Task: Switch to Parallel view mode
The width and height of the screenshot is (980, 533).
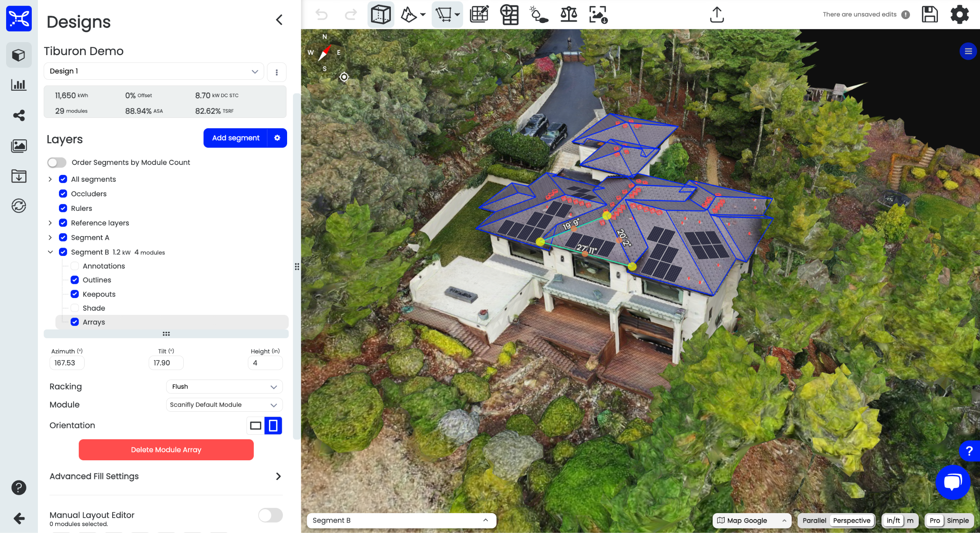Action: coord(814,520)
